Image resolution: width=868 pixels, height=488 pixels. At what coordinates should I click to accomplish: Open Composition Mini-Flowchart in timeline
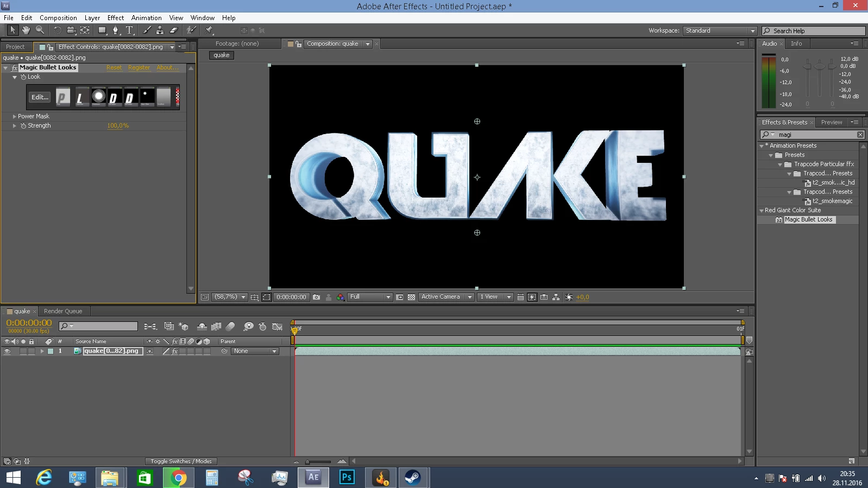(150, 326)
